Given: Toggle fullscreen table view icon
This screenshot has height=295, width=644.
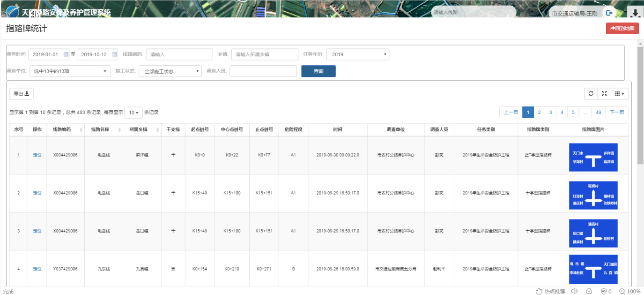Looking at the screenshot, I should coord(605,94).
